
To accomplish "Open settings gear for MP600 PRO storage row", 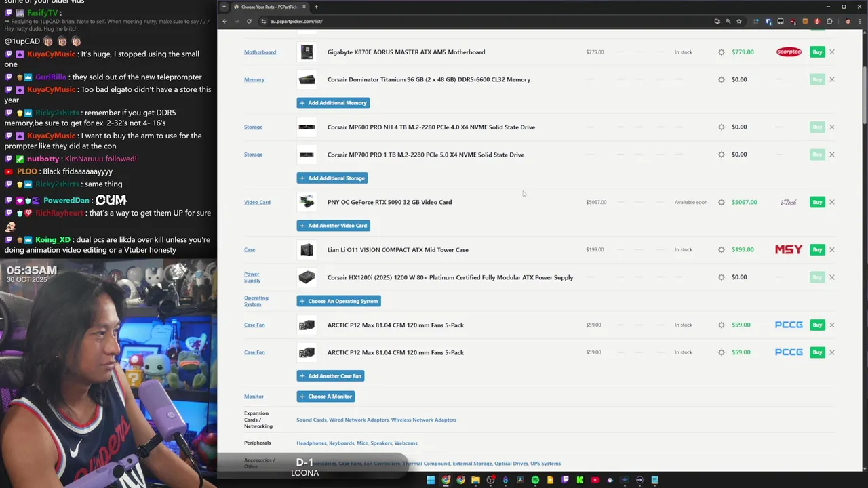I will point(722,127).
